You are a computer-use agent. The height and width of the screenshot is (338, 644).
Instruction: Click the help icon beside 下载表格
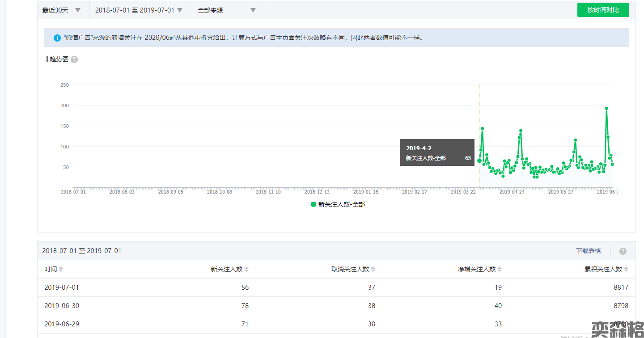pyautogui.click(x=623, y=251)
